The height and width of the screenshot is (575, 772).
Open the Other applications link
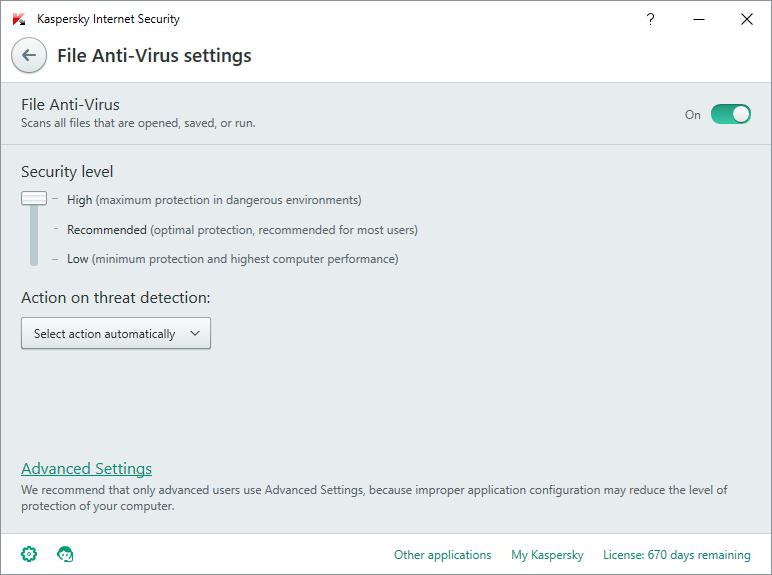[442, 555]
